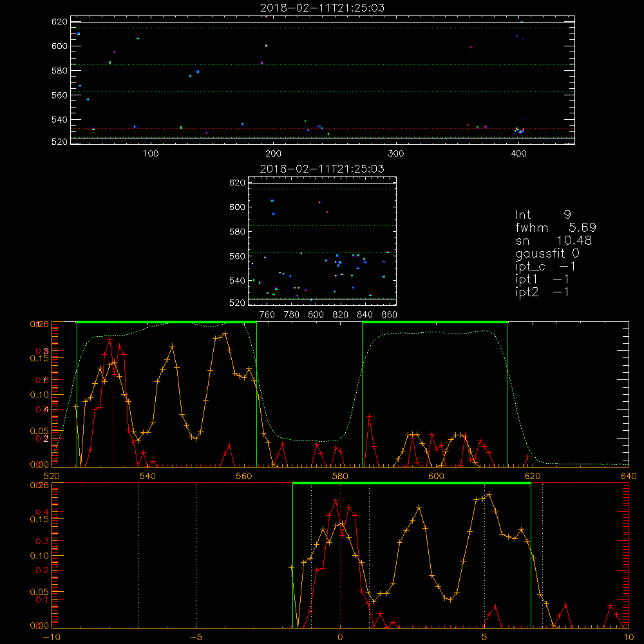644x644 pixels.
Task: Click the red y-axis label '0.3' on the bottom plot
Action: tap(43, 541)
